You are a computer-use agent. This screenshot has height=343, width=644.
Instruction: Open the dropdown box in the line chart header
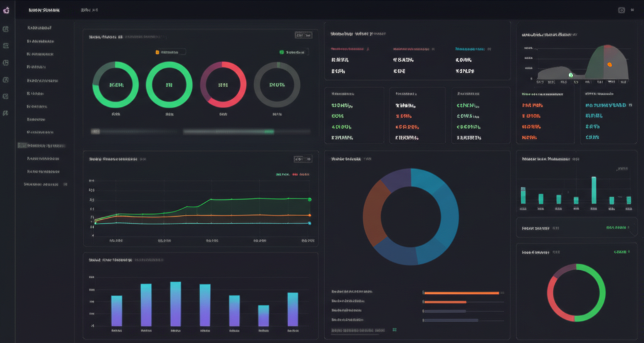click(x=303, y=159)
